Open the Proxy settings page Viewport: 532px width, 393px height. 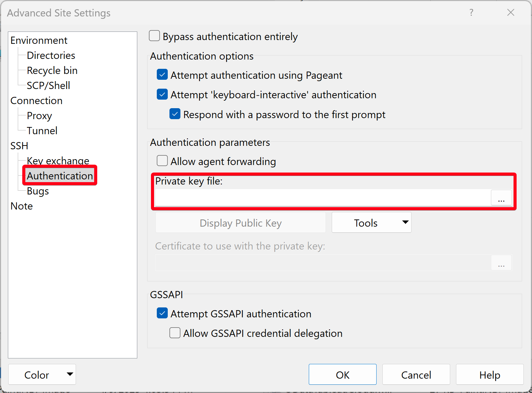coord(39,115)
